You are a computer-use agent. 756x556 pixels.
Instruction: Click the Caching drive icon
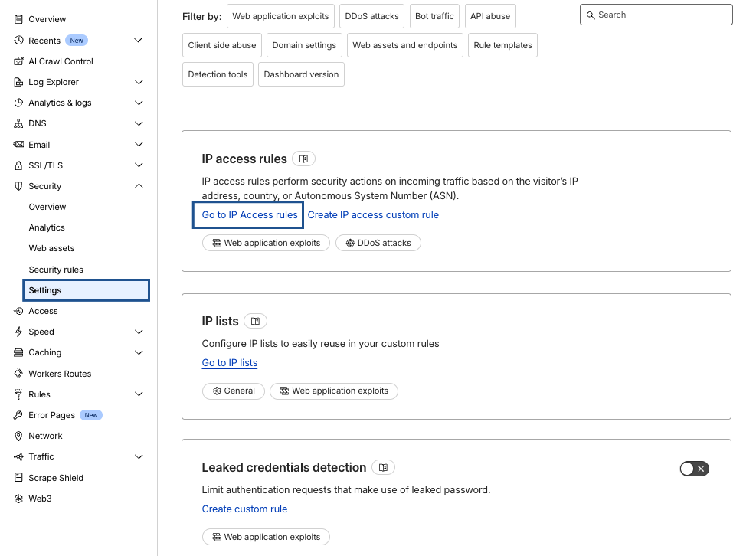(18, 352)
